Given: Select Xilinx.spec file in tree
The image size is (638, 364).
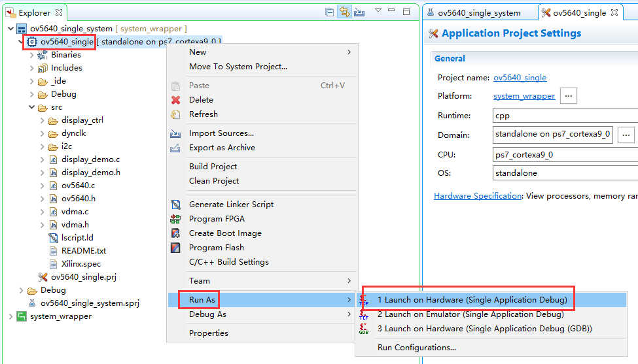Looking at the screenshot, I should click(81, 264).
